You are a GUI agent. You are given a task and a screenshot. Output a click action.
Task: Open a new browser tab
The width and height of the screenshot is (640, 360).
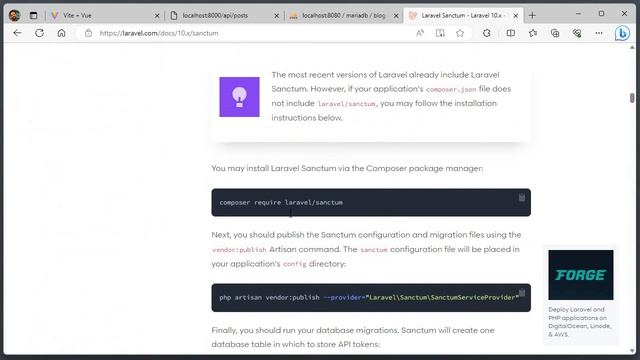click(x=532, y=16)
